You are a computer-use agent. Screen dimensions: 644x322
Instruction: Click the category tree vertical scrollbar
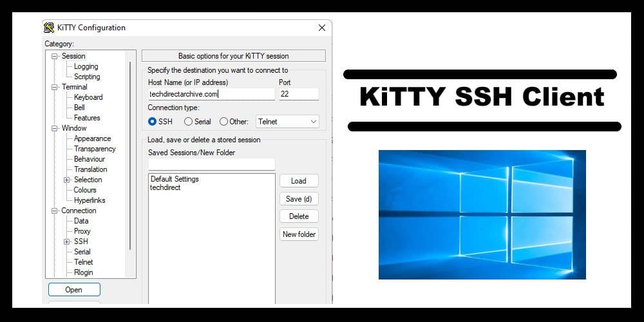pyautogui.click(x=131, y=155)
